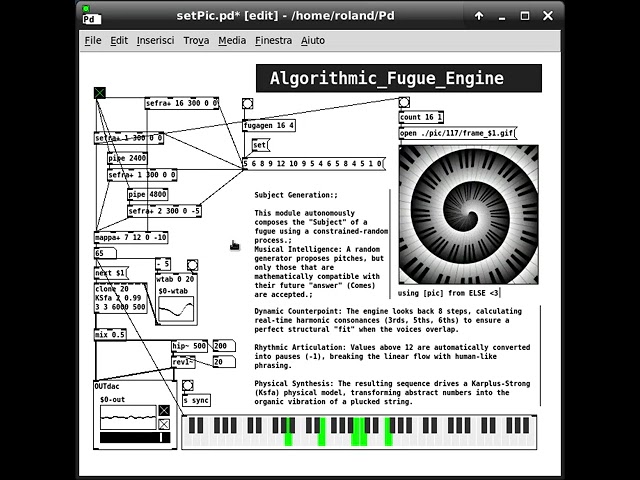Click the bang above the wtab 0 20 object
This screenshot has width=640, height=480.
point(193,265)
